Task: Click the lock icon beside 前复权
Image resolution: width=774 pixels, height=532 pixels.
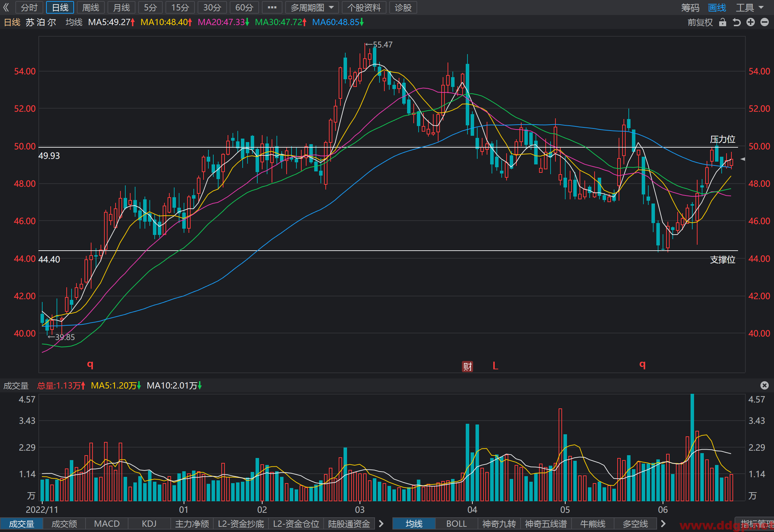Action: click(x=722, y=22)
